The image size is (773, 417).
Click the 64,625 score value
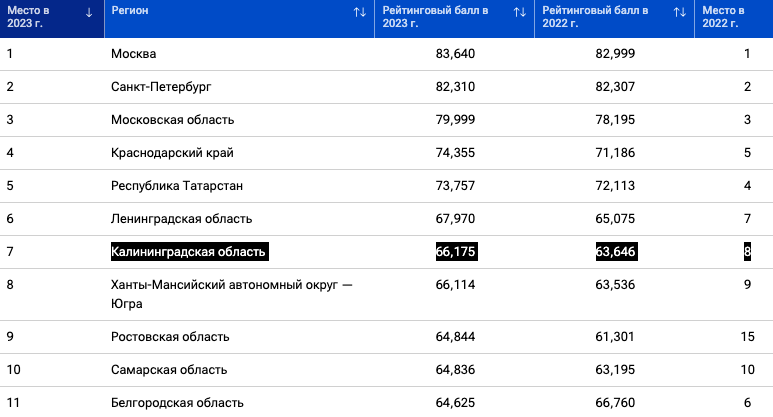456,403
